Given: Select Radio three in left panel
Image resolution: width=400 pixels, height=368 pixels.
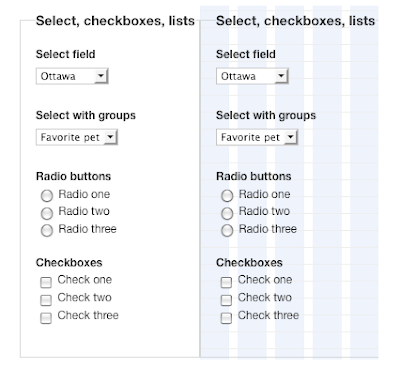Looking at the screenshot, I should click(47, 231).
